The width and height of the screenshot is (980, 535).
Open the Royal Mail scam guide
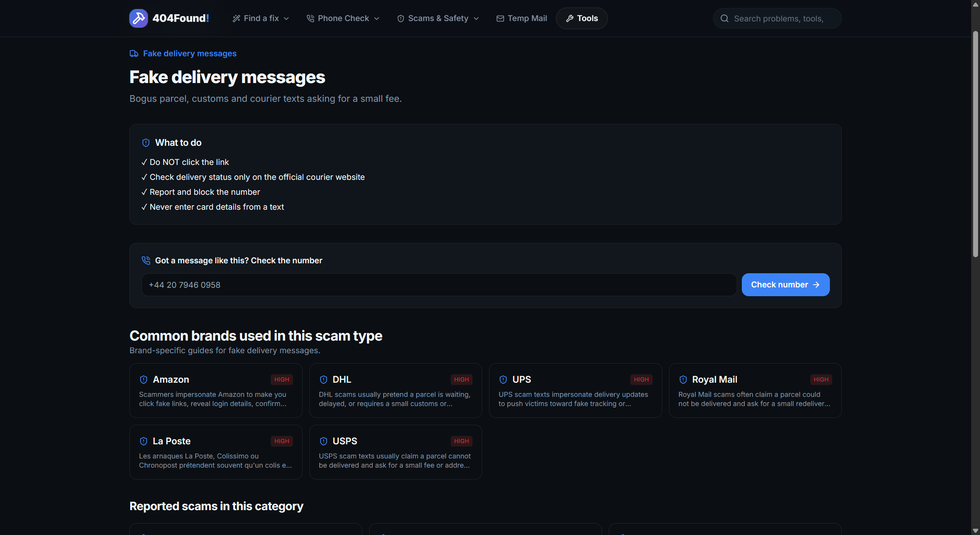tap(755, 390)
